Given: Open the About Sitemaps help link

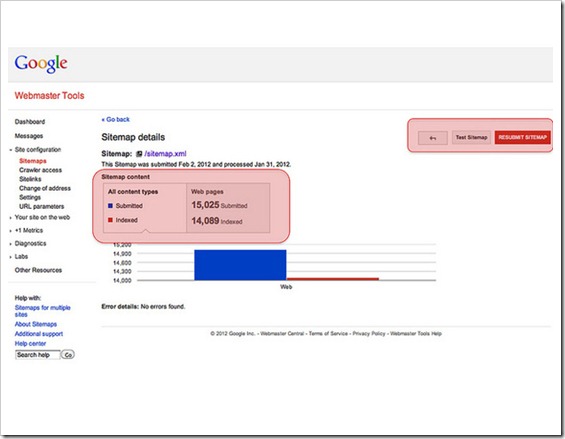Looking at the screenshot, I should (36, 324).
